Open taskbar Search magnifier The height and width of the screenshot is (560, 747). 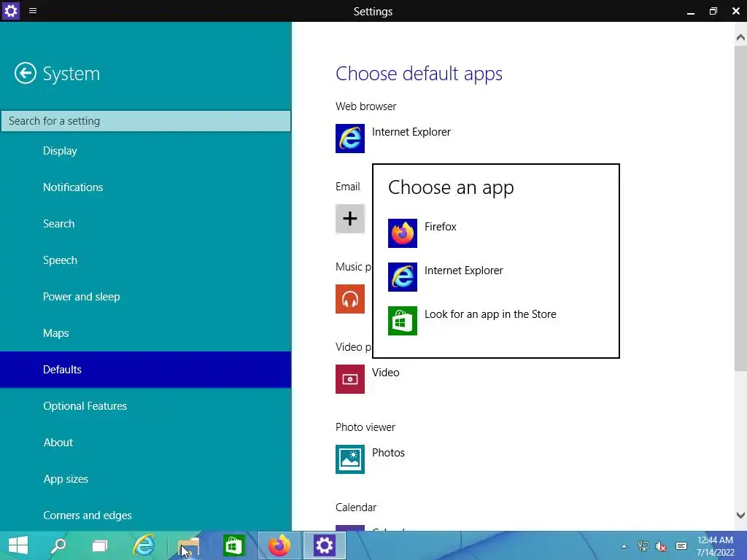click(58, 545)
